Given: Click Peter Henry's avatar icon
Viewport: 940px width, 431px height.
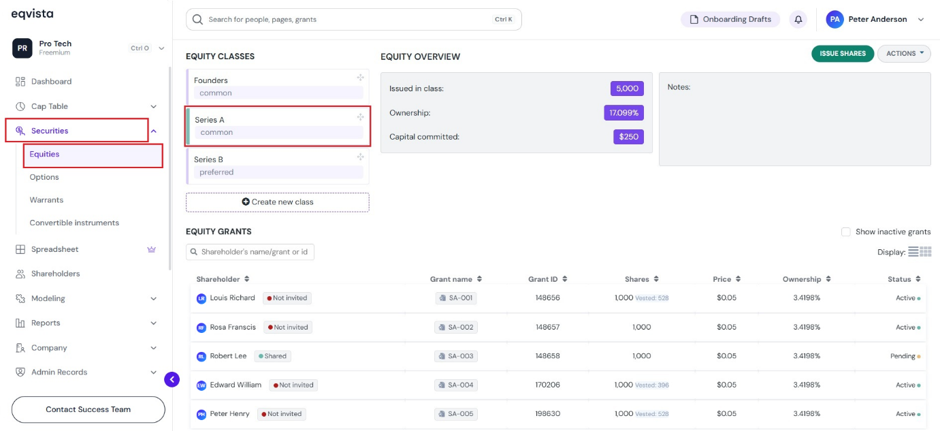Looking at the screenshot, I should tap(201, 414).
